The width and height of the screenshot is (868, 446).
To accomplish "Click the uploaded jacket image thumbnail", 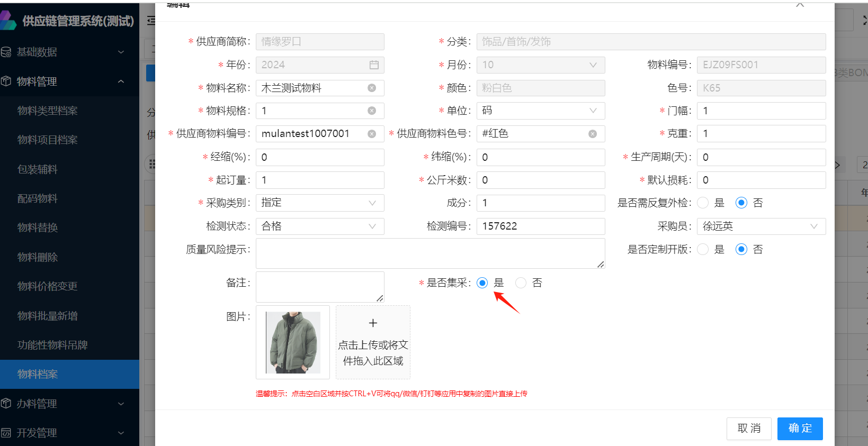I will [293, 342].
